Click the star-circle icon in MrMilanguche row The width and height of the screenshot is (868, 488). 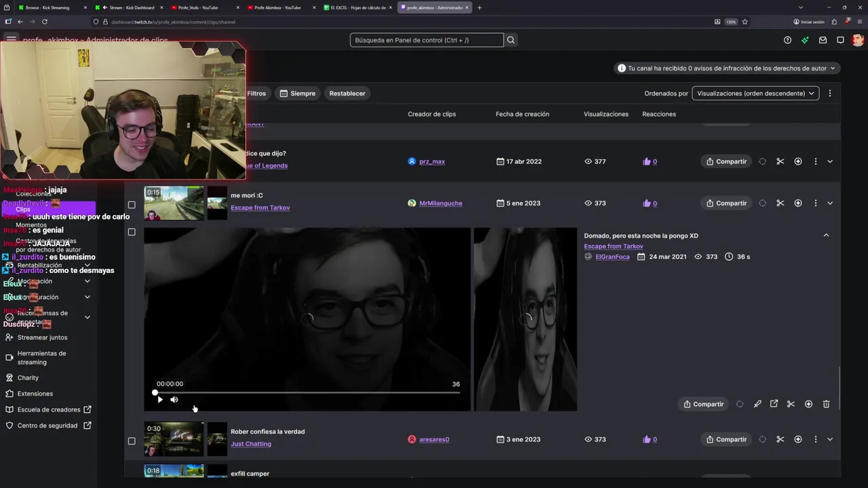click(798, 203)
